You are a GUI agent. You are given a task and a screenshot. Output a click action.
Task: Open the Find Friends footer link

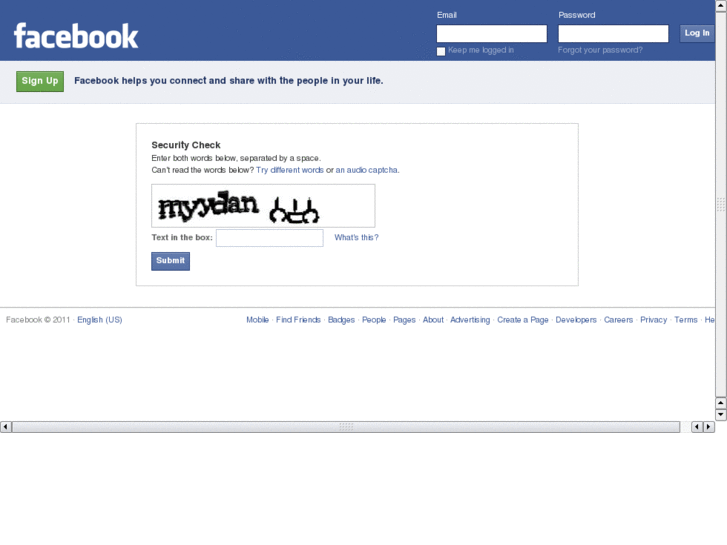298,320
